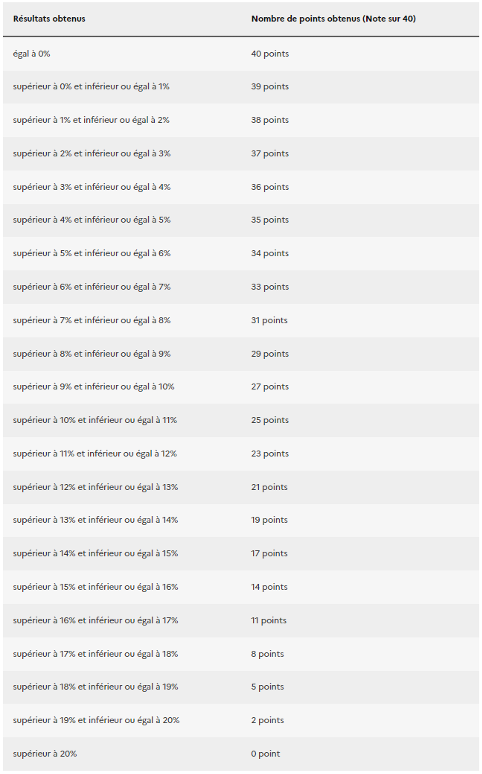Click the '36 points' cell
Viewport: 482px width, 774px height.
pyautogui.click(x=270, y=187)
